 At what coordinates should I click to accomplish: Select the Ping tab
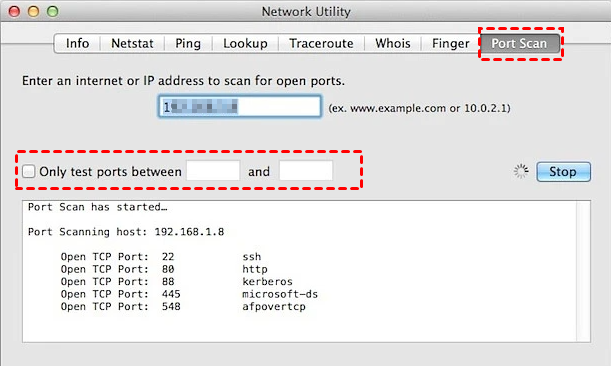188,43
